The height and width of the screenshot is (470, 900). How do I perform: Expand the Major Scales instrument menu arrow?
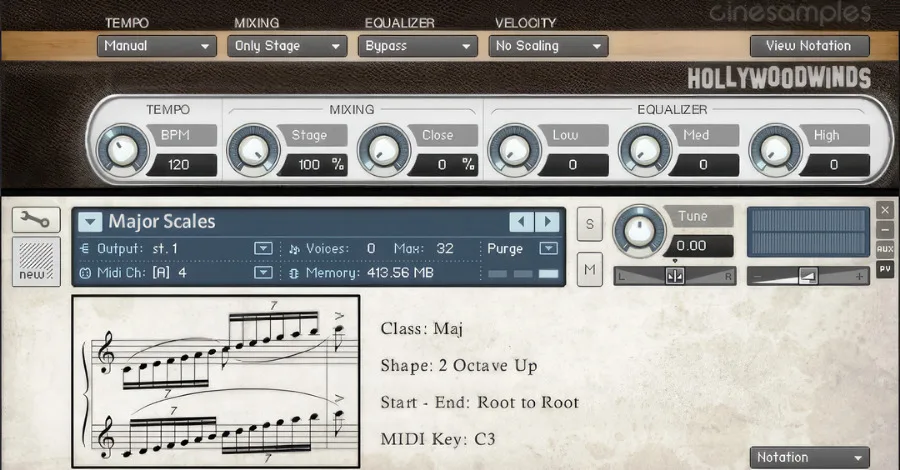[90, 222]
